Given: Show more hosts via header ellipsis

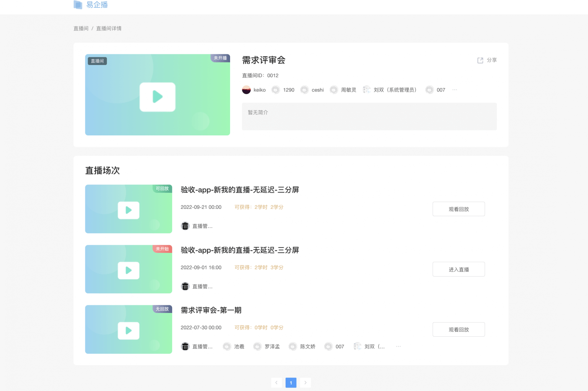Looking at the screenshot, I should [455, 90].
